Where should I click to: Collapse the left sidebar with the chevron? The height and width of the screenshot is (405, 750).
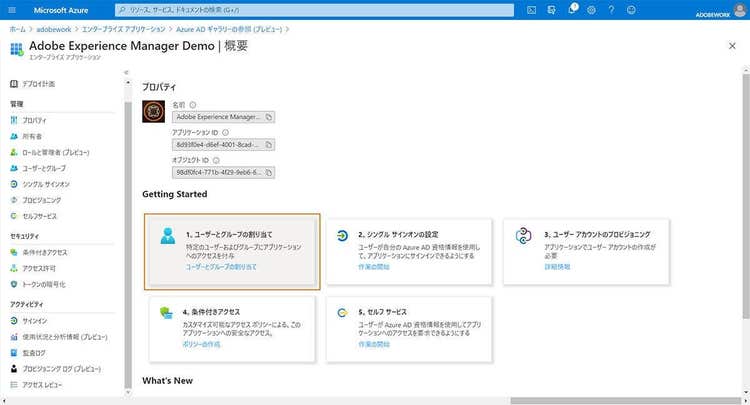click(x=126, y=72)
